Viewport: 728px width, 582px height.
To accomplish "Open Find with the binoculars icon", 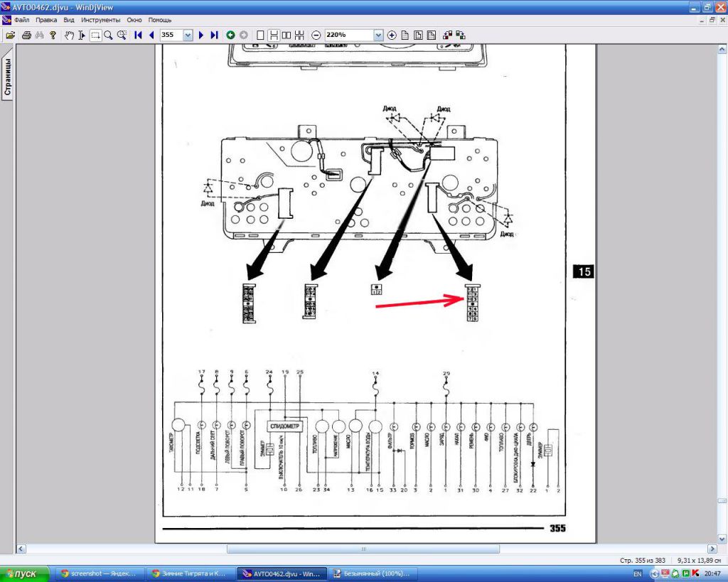I will (40, 35).
